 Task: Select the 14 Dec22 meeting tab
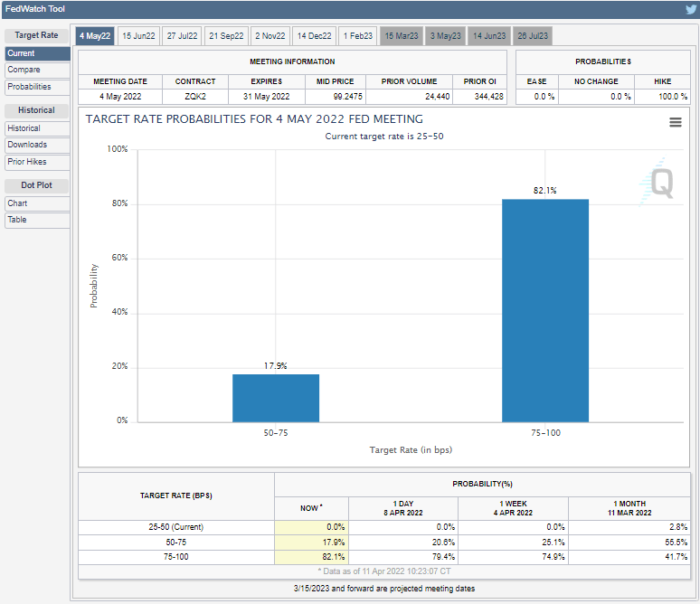pyautogui.click(x=314, y=36)
